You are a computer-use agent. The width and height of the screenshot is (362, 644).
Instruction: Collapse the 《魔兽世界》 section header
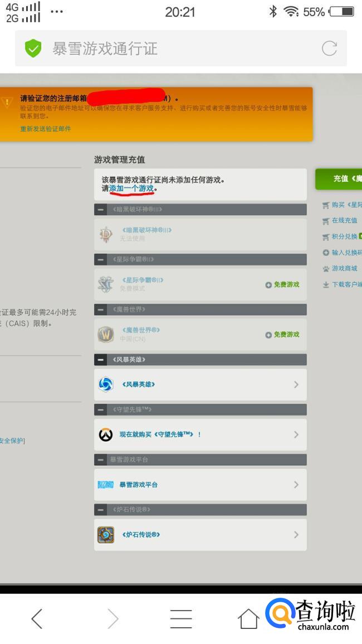pyautogui.click(x=101, y=309)
